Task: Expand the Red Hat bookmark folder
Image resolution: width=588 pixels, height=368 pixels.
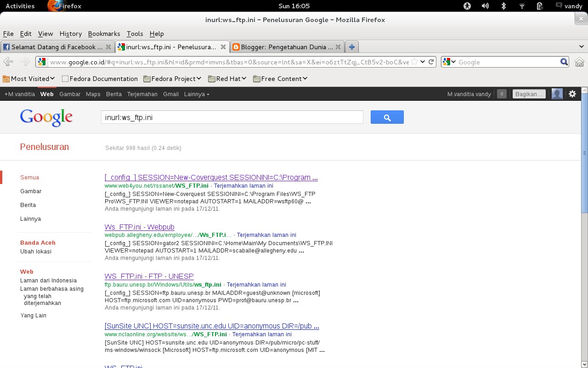Action: click(227, 79)
